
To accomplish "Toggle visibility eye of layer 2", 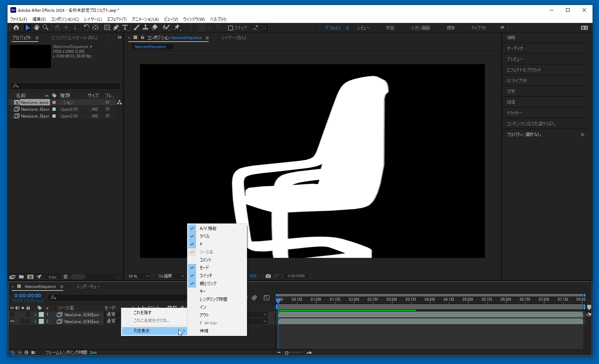I will tap(12, 321).
